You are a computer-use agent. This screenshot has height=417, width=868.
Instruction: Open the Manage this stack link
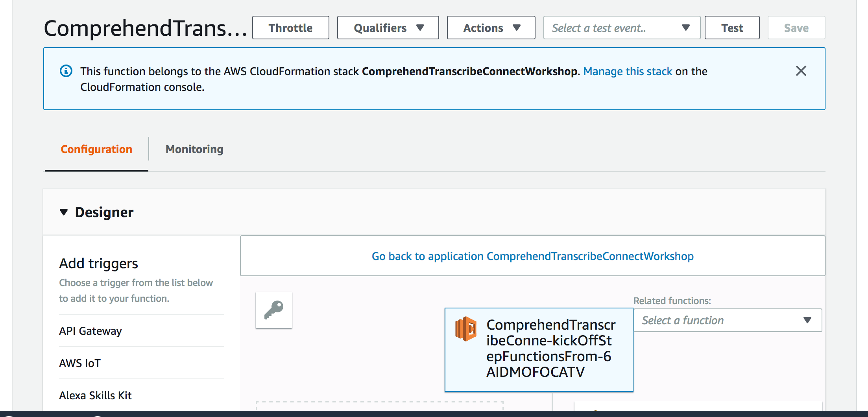tap(628, 71)
